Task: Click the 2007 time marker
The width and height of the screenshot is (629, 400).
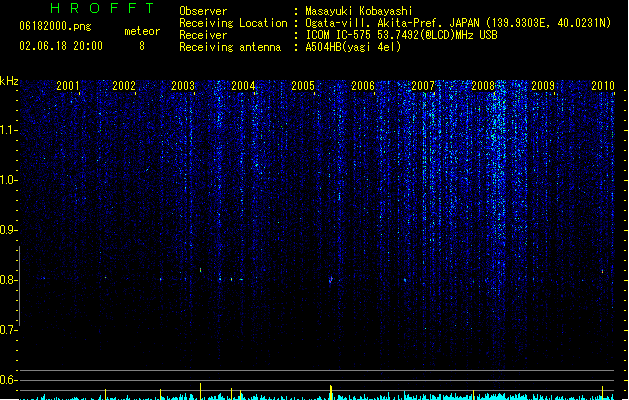Action: click(x=423, y=86)
